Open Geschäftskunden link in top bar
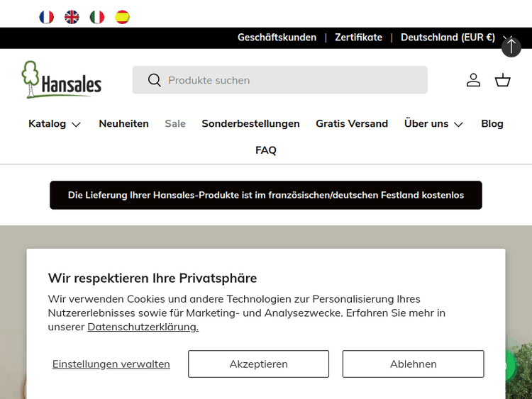This screenshot has width=532, height=399. 277,38
